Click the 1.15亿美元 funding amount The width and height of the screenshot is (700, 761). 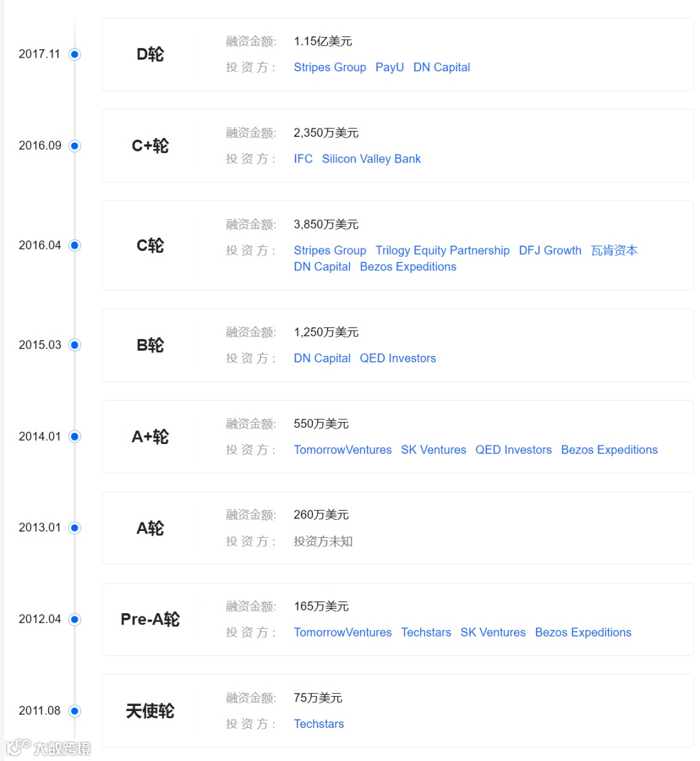pos(323,41)
